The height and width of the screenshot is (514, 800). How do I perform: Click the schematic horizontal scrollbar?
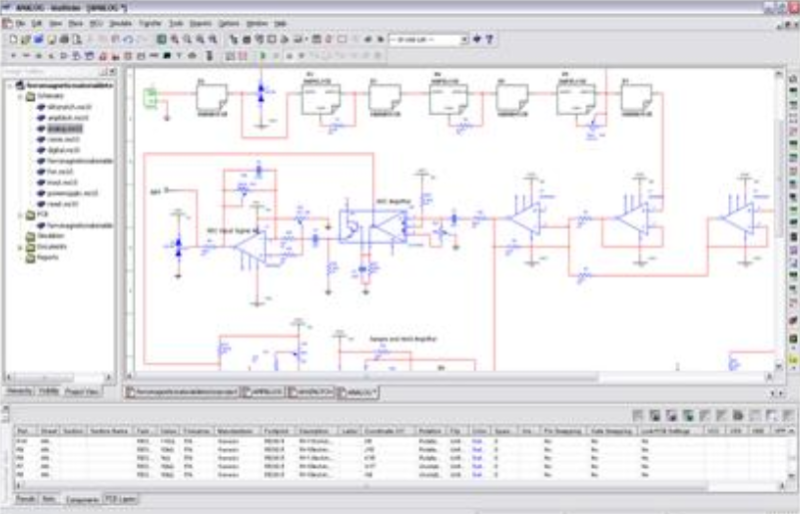[366, 377]
